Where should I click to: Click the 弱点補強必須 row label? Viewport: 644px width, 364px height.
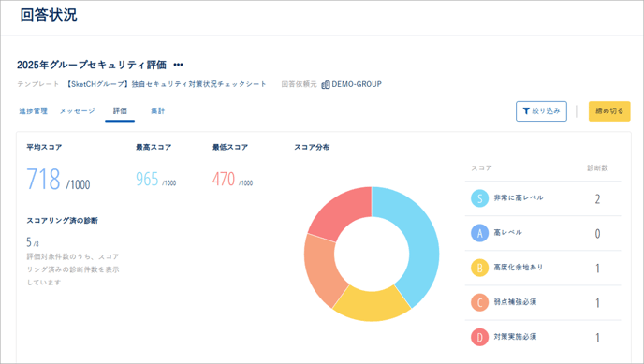[x=515, y=302]
